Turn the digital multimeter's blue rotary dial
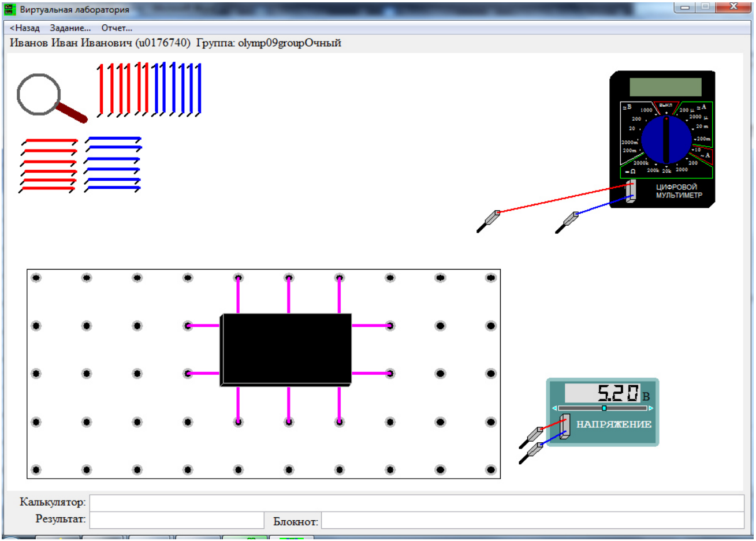This screenshot has width=756, height=541. (x=666, y=140)
